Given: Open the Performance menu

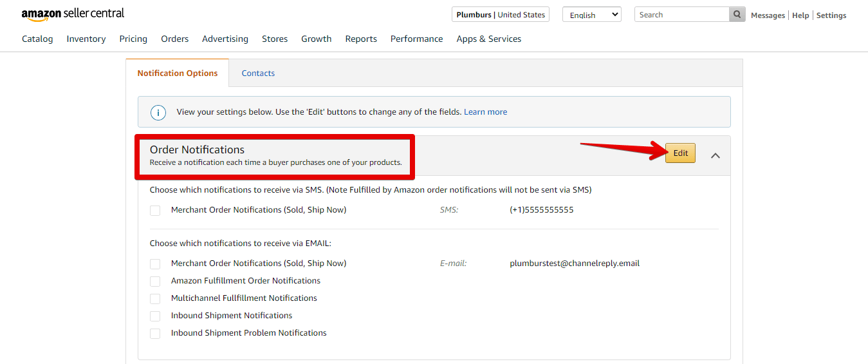Looking at the screenshot, I should click(x=417, y=39).
